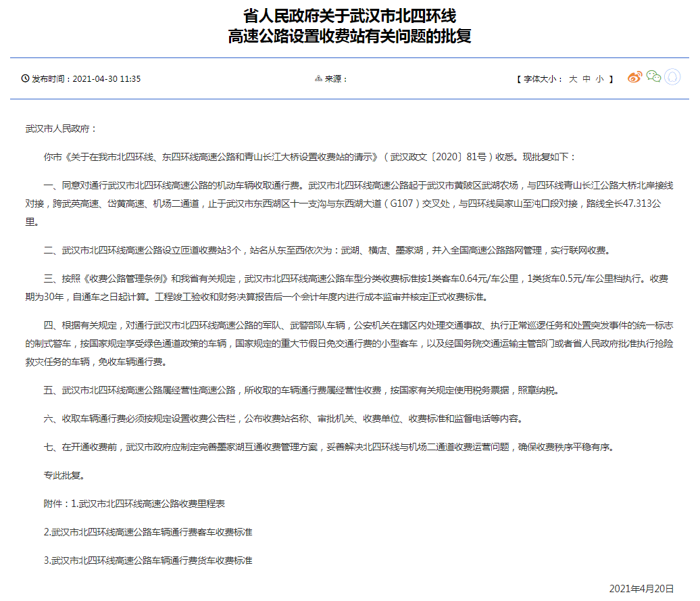Click the QQ penguin share icon
The height and width of the screenshot is (601, 700).
[672, 77]
